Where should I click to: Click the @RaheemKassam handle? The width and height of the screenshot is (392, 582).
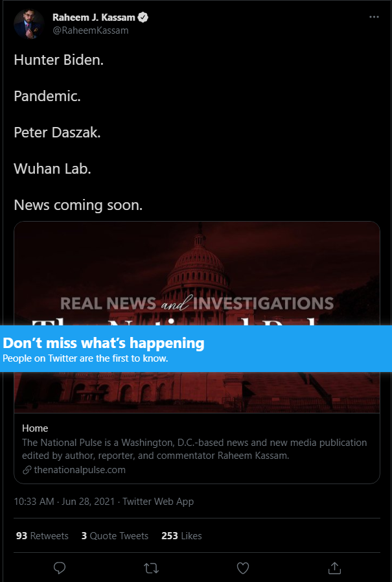click(90, 30)
